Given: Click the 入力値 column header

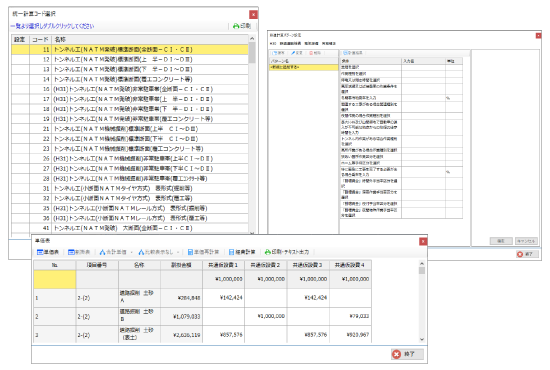Looking at the screenshot, I should (x=423, y=61).
